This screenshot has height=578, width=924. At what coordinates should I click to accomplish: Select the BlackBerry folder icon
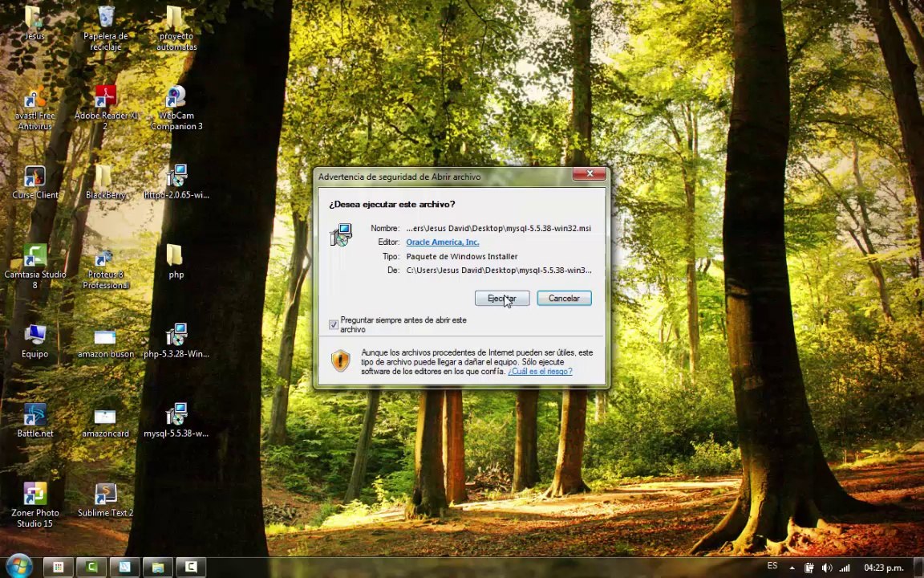pos(106,182)
